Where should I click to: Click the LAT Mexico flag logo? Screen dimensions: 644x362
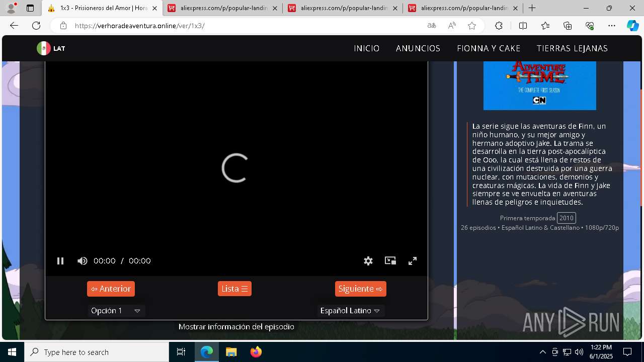pos(51,48)
